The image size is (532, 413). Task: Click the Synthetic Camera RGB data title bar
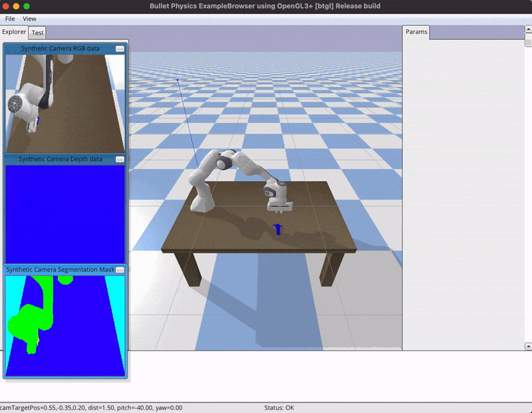click(x=60, y=49)
